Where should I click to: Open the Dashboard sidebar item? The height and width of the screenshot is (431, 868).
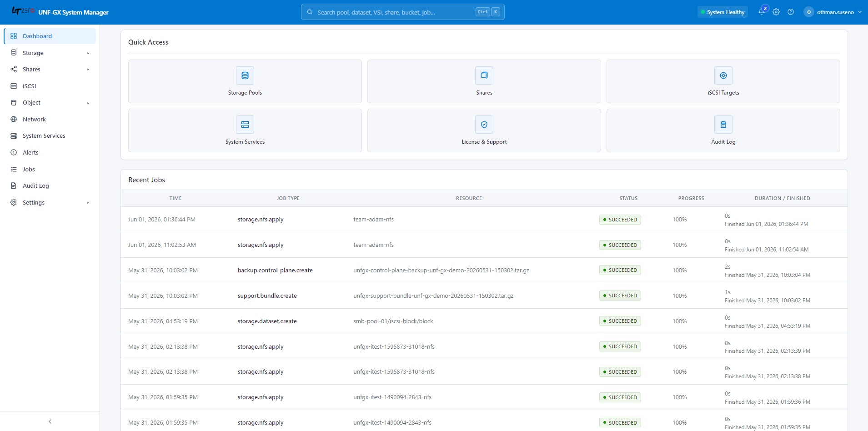[50, 36]
